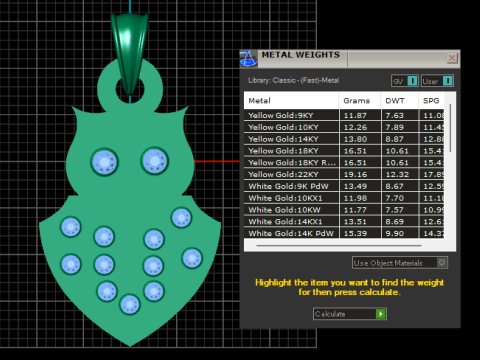Click the 7.57 DWT cell
The image size is (480, 360).
[x=400, y=210]
